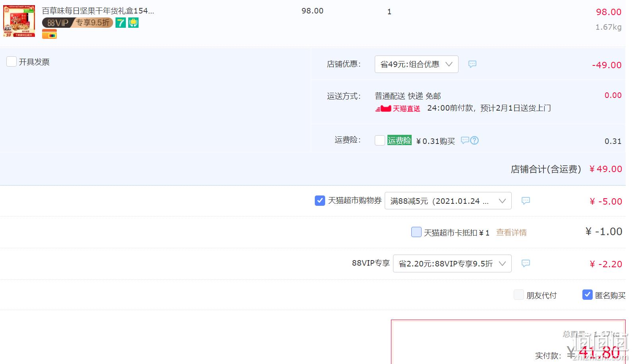
Task: Click the comment icon beside 88VIP dropdown
Action: click(x=526, y=263)
